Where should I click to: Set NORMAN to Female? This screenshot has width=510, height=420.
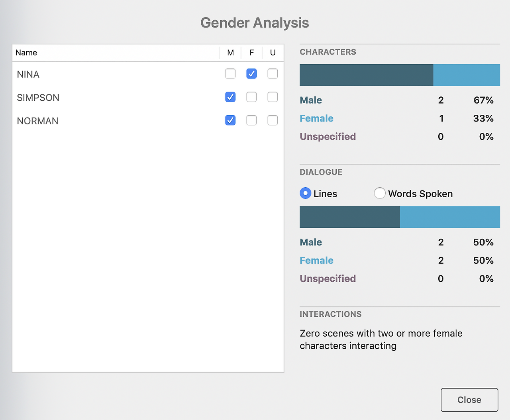tap(251, 120)
